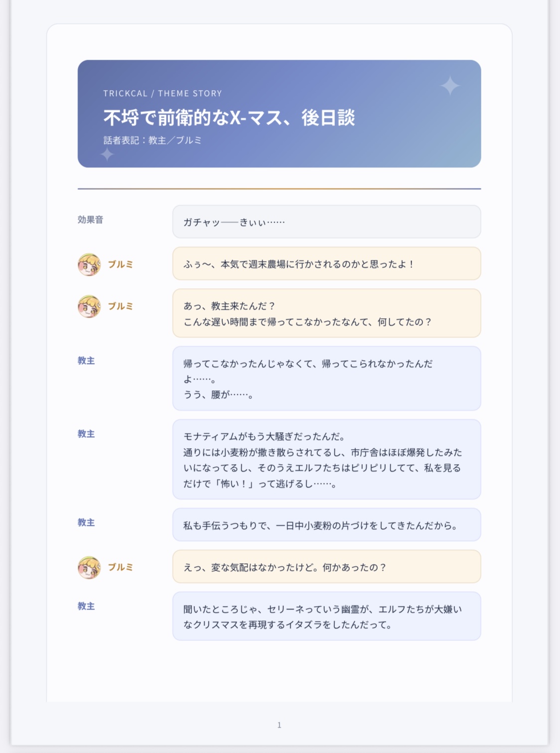This screenshot has width=560, height=753.
Task: Select the 効果音 speaker label
Action: [x=90, y=220]
